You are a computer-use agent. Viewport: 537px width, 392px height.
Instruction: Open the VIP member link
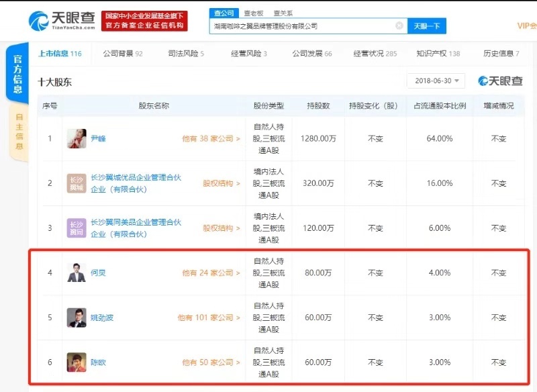pos(527,26)
